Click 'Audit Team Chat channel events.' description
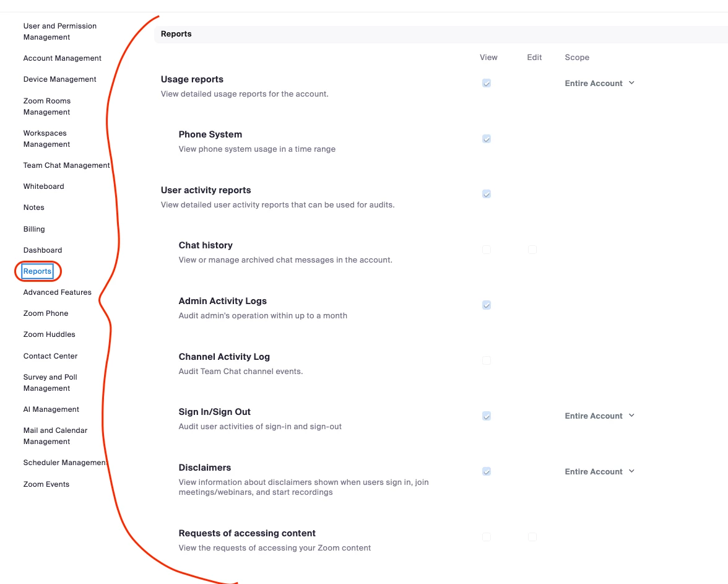This screenshot has width=728, height=584. pyautogui.click(x=240, y=371)
